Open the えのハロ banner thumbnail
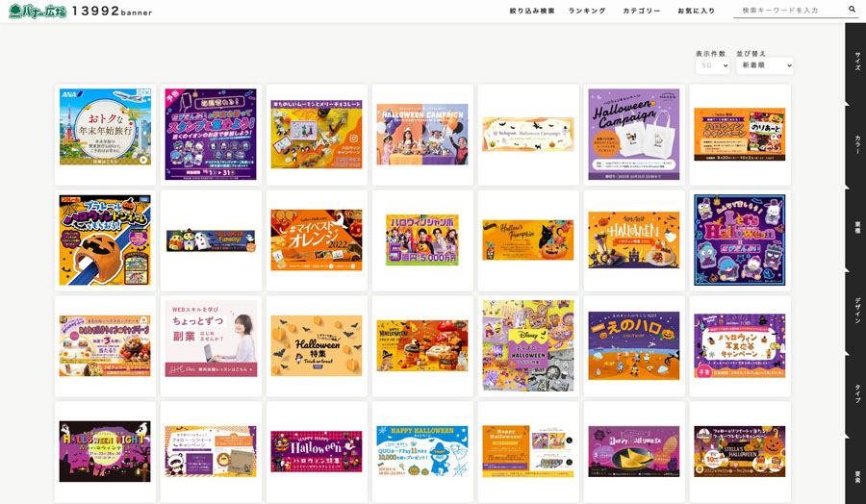 pyautogui.click(x=634, y=345)
